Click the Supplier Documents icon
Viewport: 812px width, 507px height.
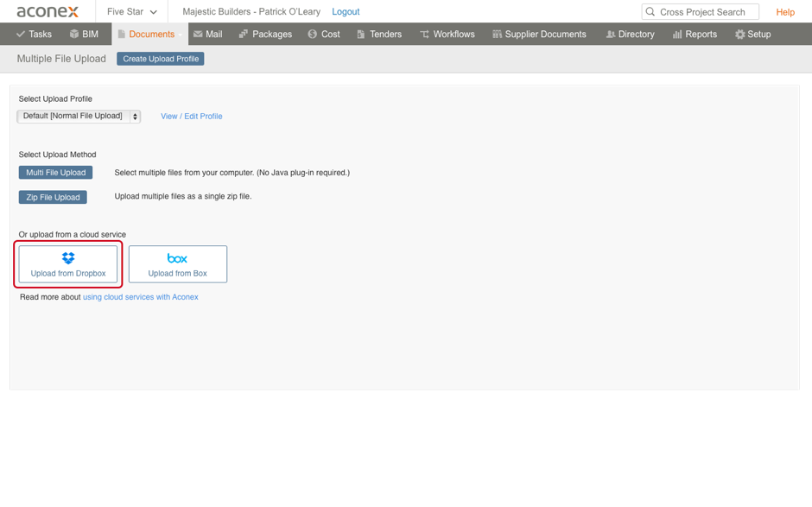coord(498,35)
